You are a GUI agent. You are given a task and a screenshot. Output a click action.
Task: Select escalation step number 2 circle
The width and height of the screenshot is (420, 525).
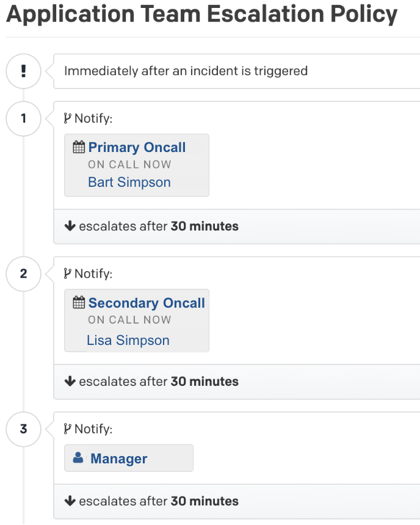23,274
